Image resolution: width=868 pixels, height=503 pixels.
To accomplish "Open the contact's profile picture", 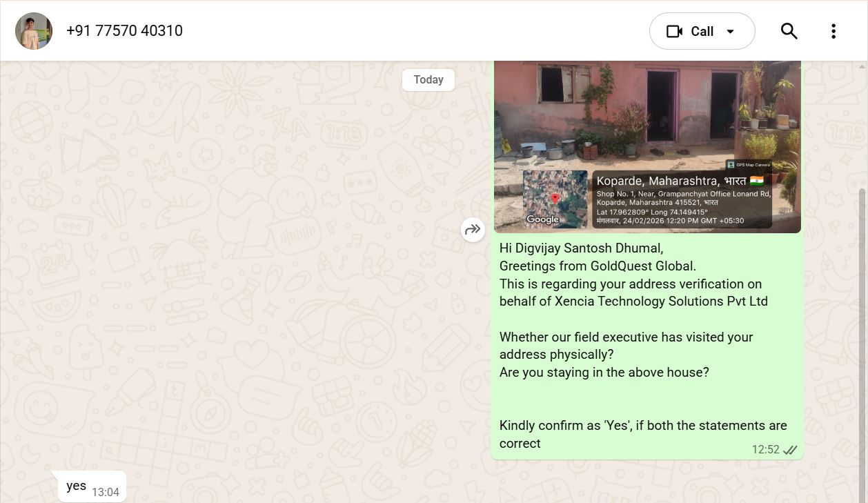I will 34,31.
